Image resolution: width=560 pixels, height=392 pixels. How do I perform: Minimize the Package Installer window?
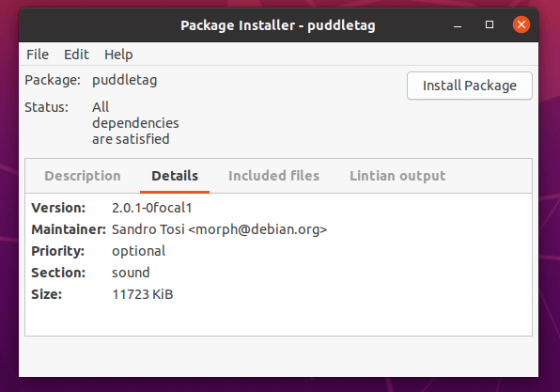pos(458,25)
